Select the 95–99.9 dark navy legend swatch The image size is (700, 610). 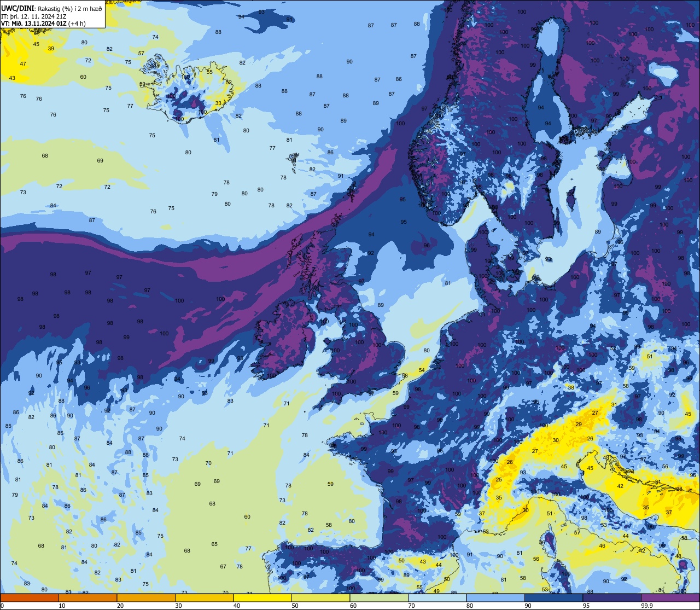pos(612,597)
